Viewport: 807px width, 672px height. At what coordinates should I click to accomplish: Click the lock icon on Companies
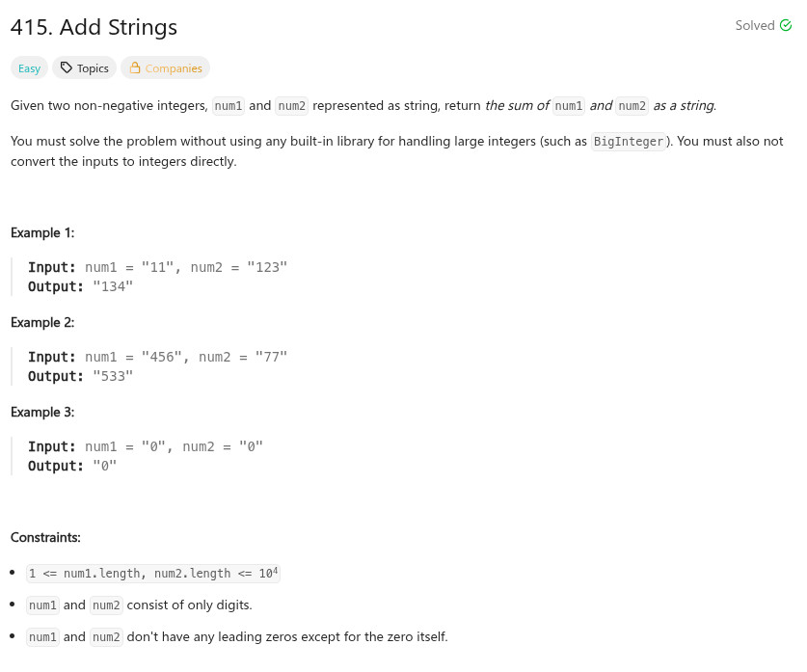pyautogui.click(x=135, y=68)
